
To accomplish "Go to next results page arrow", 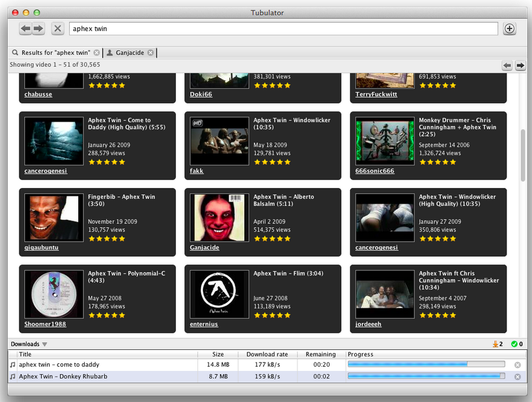I will [x=520, y=65].
